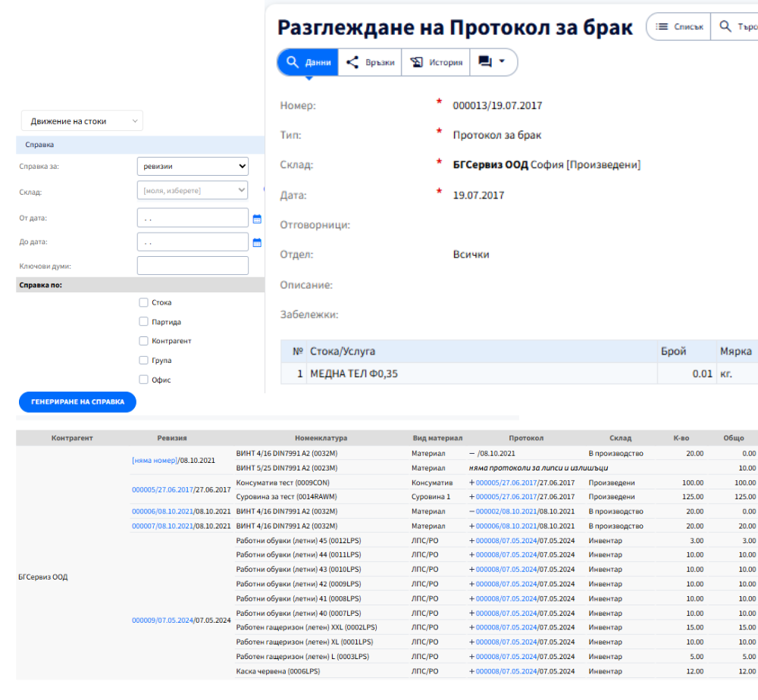The image size is (758, 700).
Task: Click the Списък list view button
Action: pos(679,27)
